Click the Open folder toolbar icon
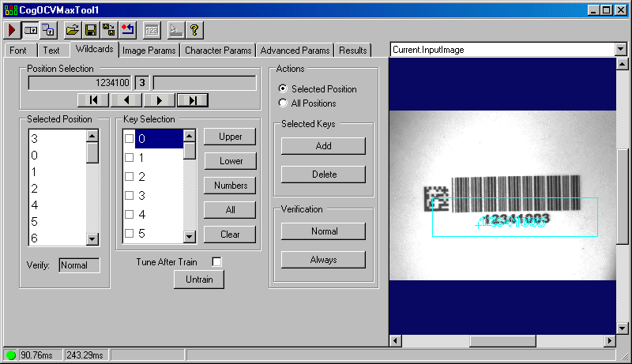 pyautogui.click(x=72, y=30)
